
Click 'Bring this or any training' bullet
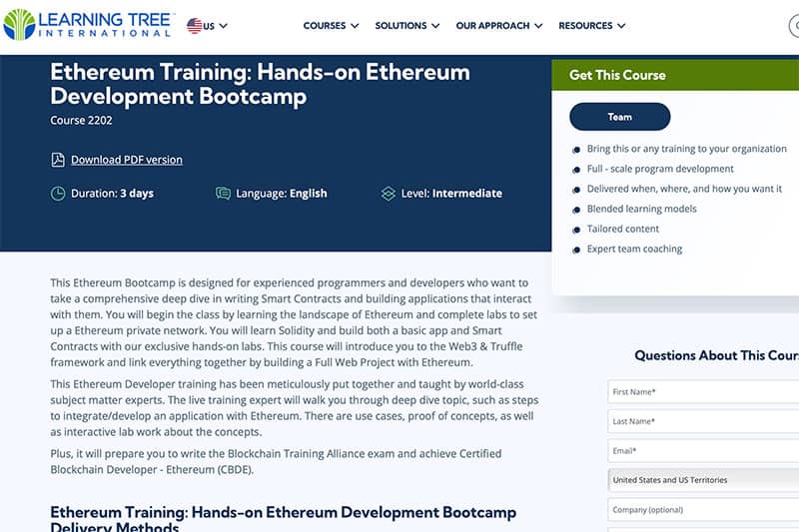click(686, 149)
